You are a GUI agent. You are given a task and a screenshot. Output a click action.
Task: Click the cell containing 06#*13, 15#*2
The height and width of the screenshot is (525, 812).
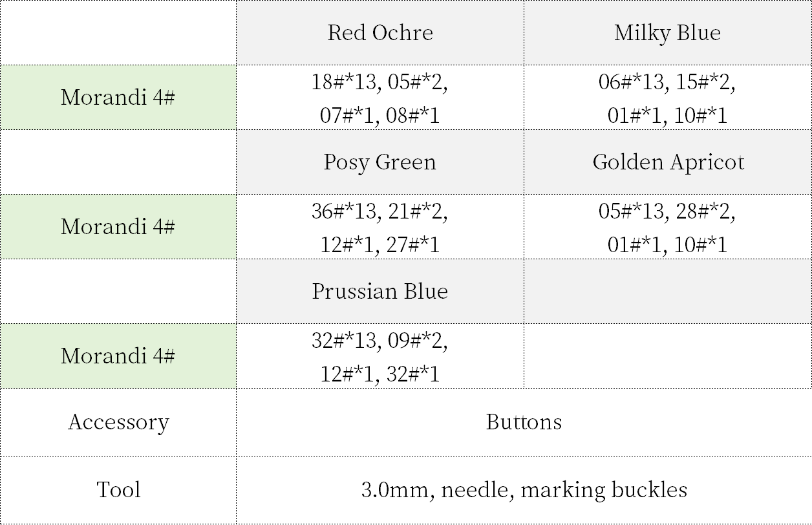pyautogui.click(x=667, y=98)
